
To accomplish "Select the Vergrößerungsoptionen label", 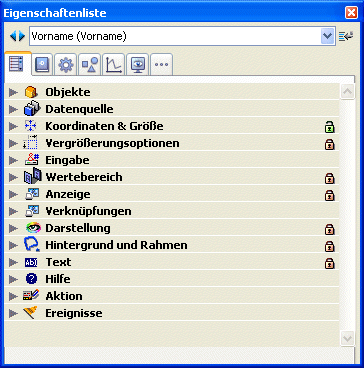I will (112, 143).
